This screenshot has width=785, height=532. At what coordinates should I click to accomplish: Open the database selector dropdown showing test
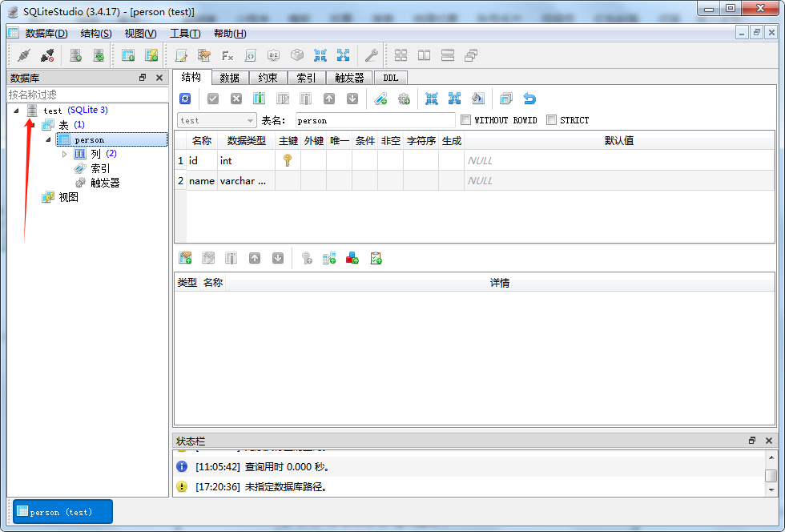pyautogui.click(x=216, y=120)
